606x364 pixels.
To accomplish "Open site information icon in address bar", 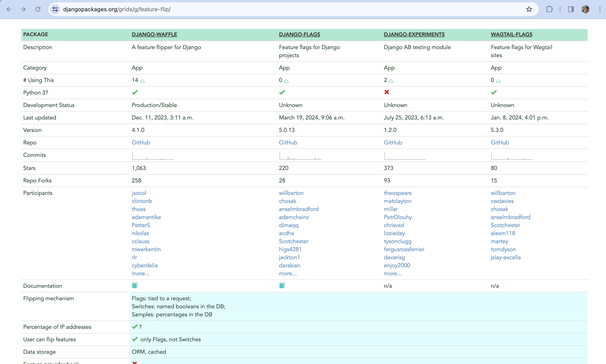I will (x=55, y=9).
